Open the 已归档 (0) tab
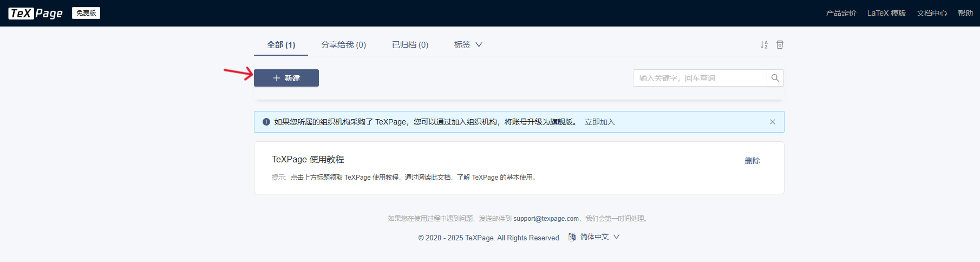Screen dimensions: 980x262 [x=410, y=45]
